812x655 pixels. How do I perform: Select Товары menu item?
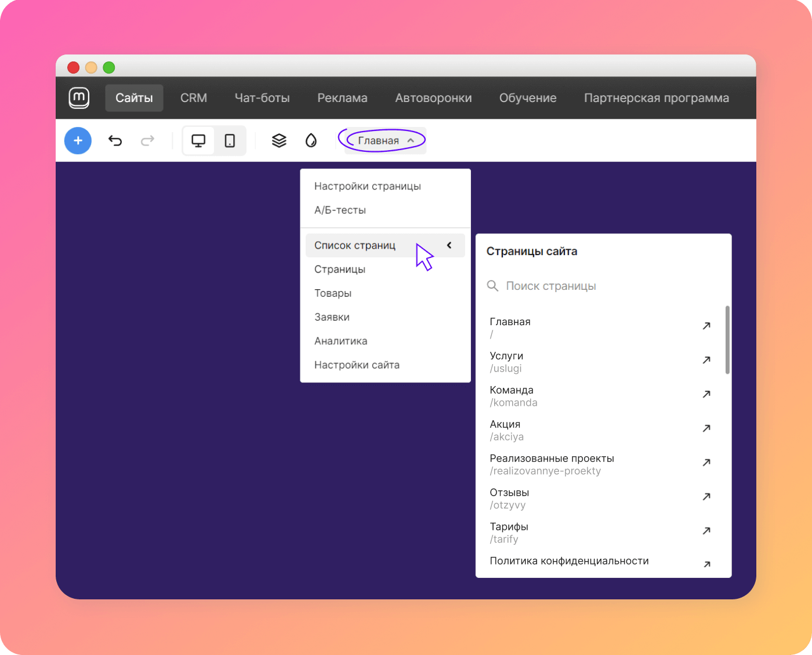[385, 293]
